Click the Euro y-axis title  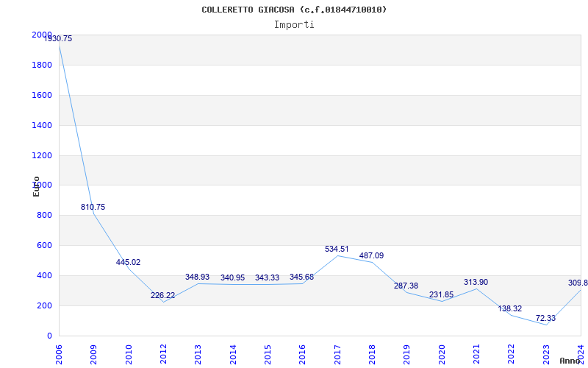point(36,186)
